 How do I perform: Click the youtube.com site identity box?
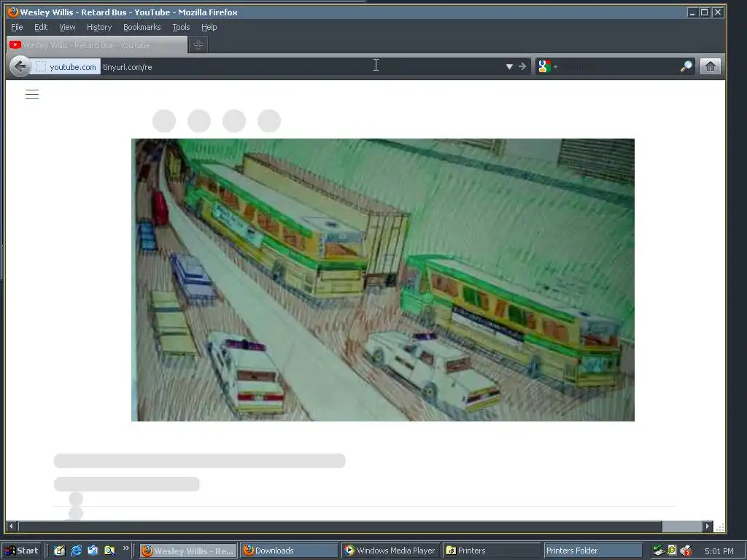click(x=66, y=66)
